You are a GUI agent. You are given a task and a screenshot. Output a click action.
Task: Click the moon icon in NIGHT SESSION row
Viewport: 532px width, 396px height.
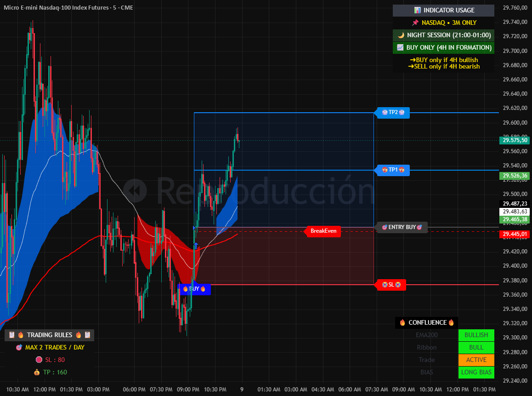pyautogui.click(x=401, y=35)
